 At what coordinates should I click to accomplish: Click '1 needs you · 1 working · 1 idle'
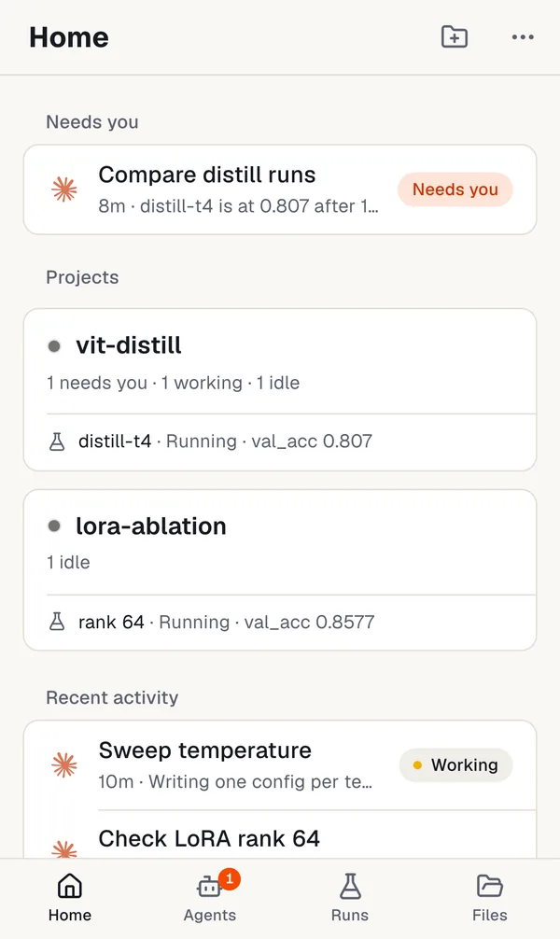click(x=173, y=383)
